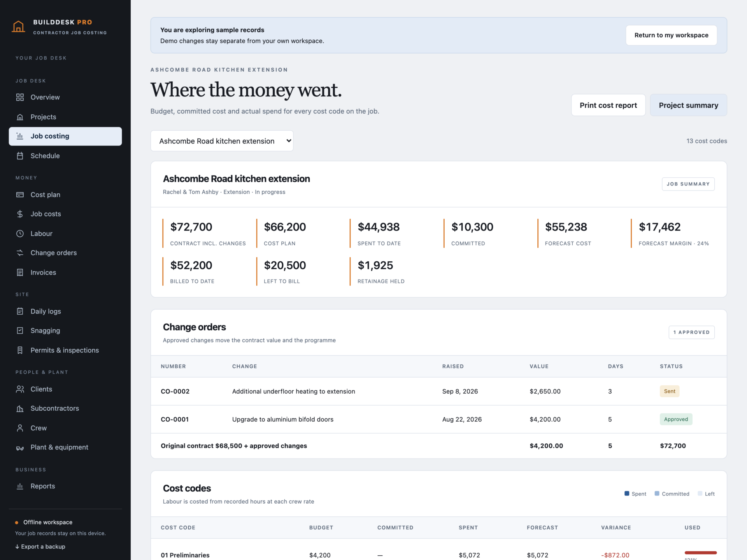Open the Schedule menu item
Screen dimensions: 747x560
coord(65,156)
